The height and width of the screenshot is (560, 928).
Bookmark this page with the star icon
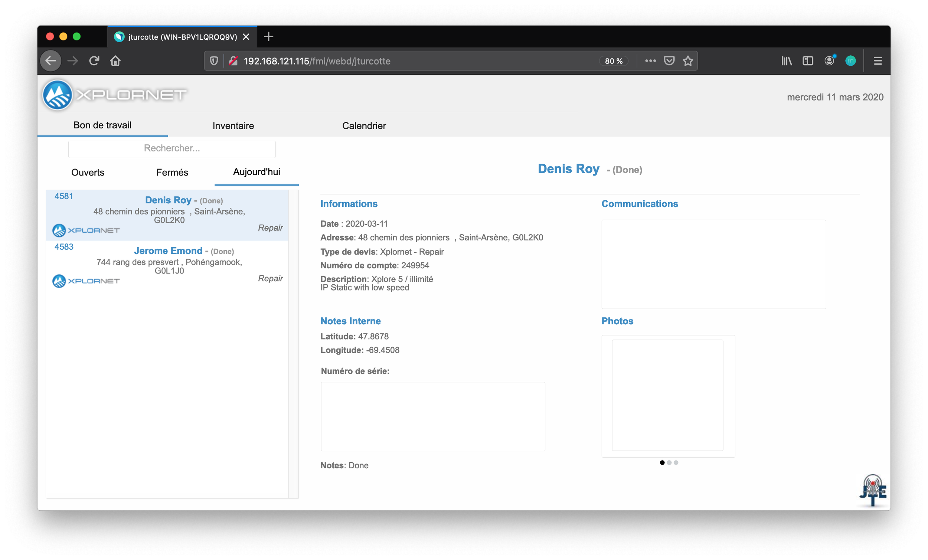coord(688,60)
